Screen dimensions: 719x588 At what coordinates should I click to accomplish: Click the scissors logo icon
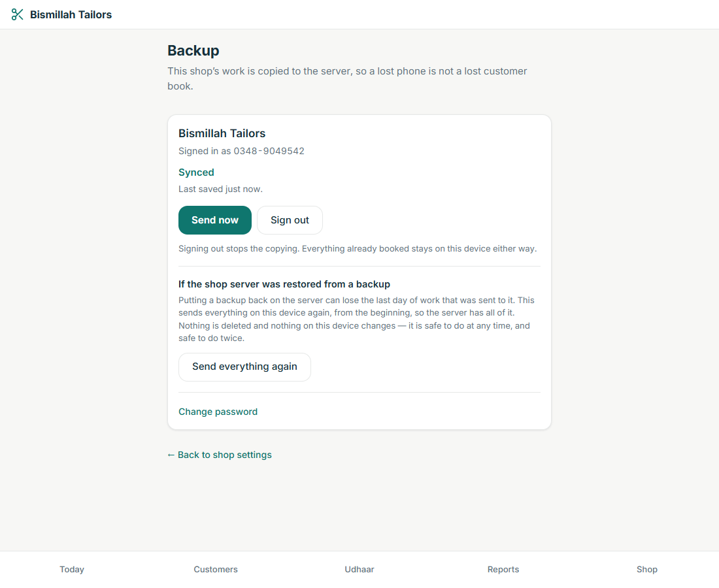17,14
